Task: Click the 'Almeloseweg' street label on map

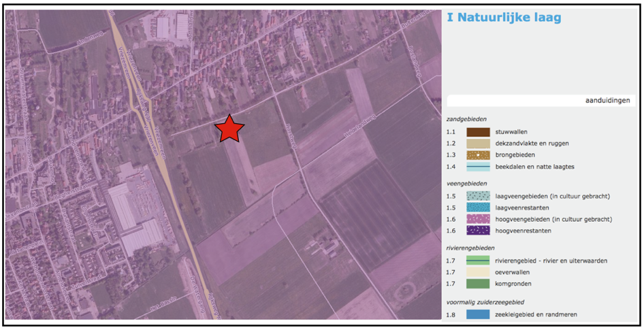Action: (x=62, y=286)
